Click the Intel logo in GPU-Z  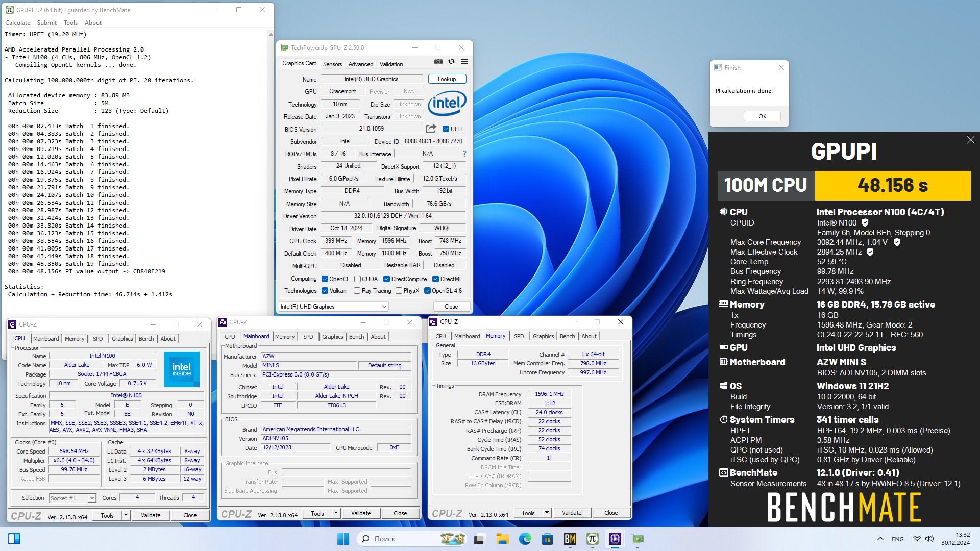(447, 104)
